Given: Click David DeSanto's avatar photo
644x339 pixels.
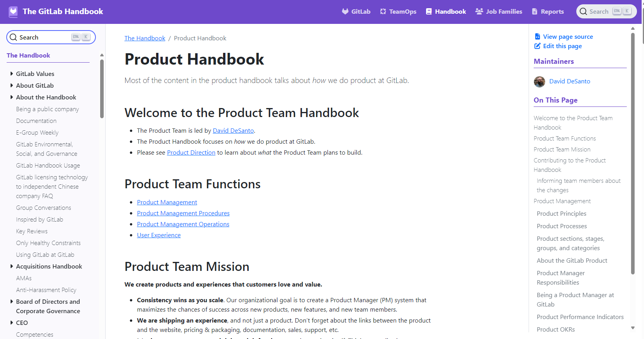Looking at the screenshot, I should (x=540, y=81).
